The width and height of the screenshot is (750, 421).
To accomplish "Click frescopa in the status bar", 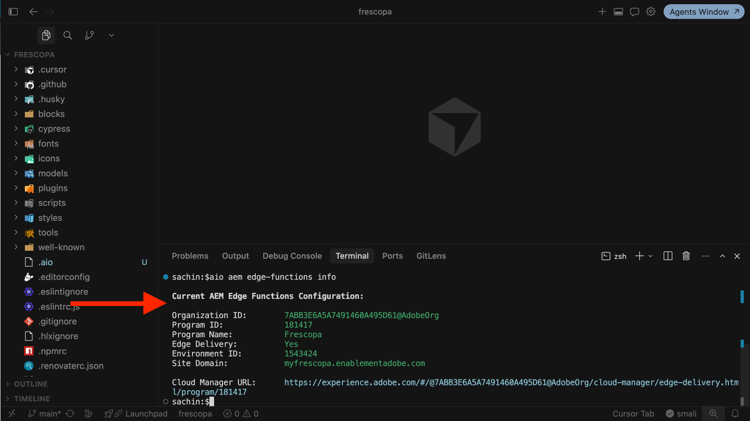I will click(195, 414).
